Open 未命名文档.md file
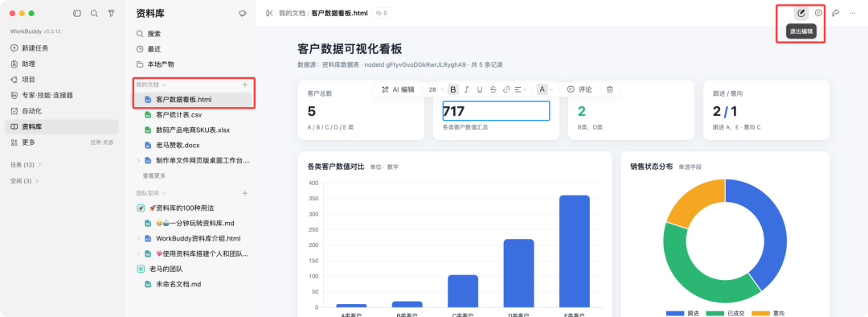The image size is (868, 317). coord(191,284)
